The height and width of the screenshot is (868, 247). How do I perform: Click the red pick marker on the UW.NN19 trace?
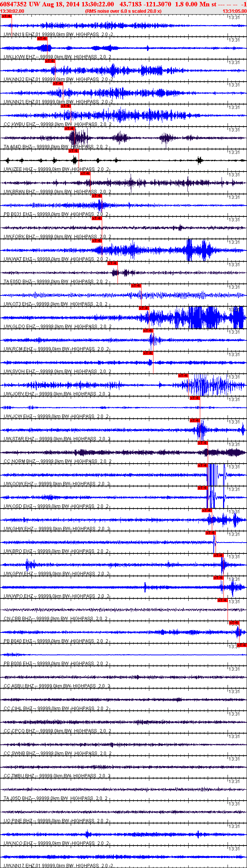tap(6, 16)
